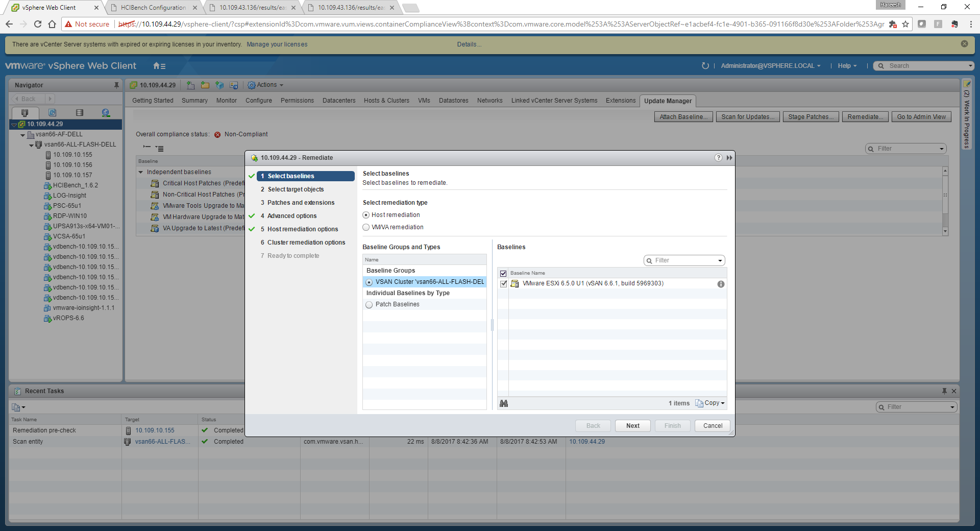Screen dimensions: 980x531
Task: Select wizard step Cluster remediation options
Action: click(x=306, y=243)
